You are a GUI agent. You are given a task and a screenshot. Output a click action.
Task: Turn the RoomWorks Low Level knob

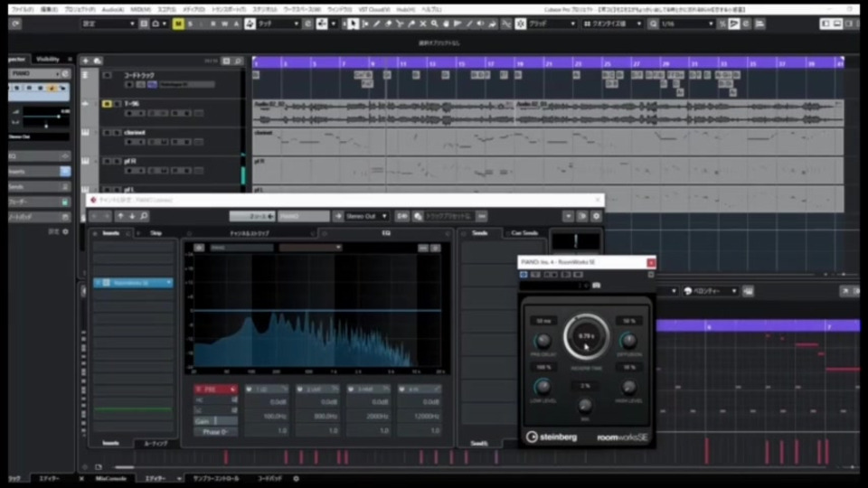tap(542, 387)
